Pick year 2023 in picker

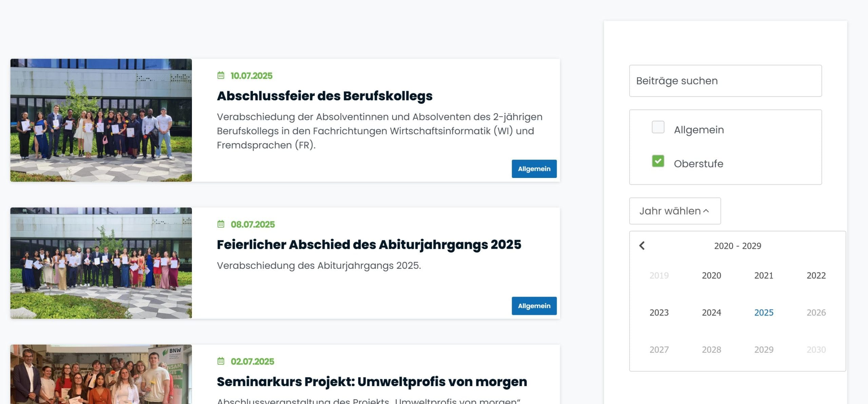(659, 312)
